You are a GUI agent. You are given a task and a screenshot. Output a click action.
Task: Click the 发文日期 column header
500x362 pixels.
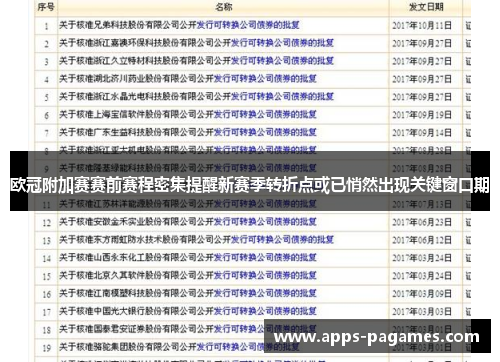[426, 7]
